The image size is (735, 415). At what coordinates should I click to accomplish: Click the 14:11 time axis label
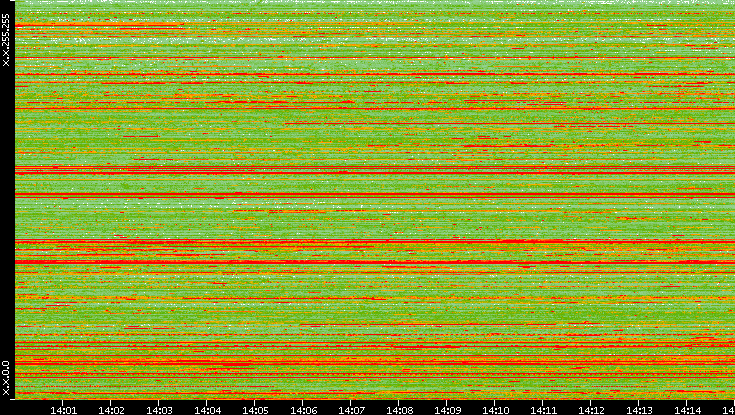[x=543, y=411]
